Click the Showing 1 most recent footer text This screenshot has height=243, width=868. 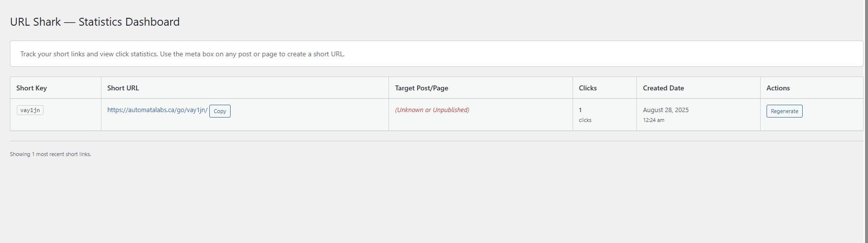tap(50, 154)
